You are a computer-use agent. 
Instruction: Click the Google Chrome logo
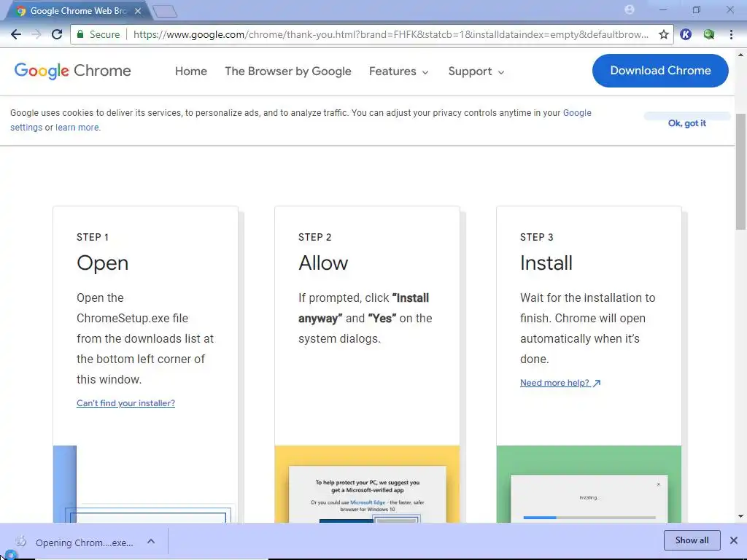click(72, 71)
